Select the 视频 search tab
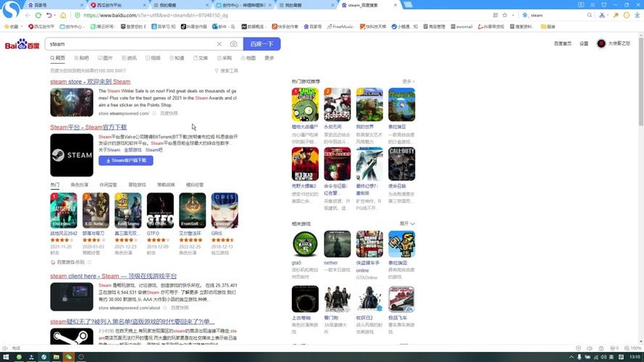 [x=153, y=58]
